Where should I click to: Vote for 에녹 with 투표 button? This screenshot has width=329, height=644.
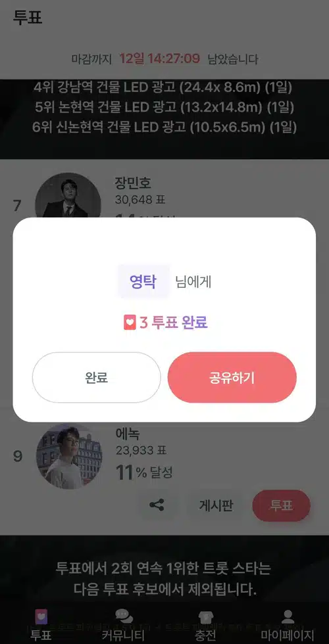pos(282,505)
